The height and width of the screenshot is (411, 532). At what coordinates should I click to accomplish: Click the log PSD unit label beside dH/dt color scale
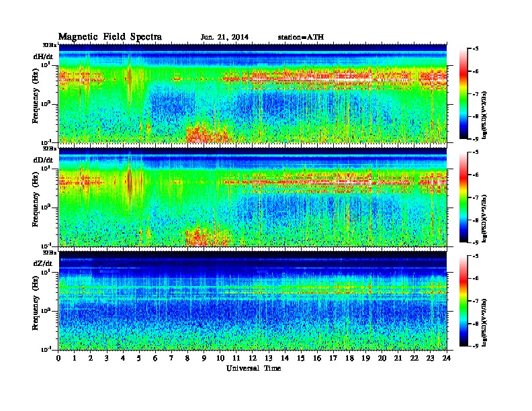(x=484, y=116)
